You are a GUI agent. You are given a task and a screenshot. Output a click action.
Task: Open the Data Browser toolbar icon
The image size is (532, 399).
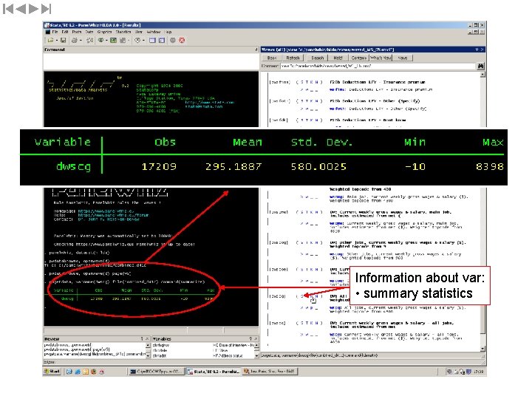click(162, 41)
